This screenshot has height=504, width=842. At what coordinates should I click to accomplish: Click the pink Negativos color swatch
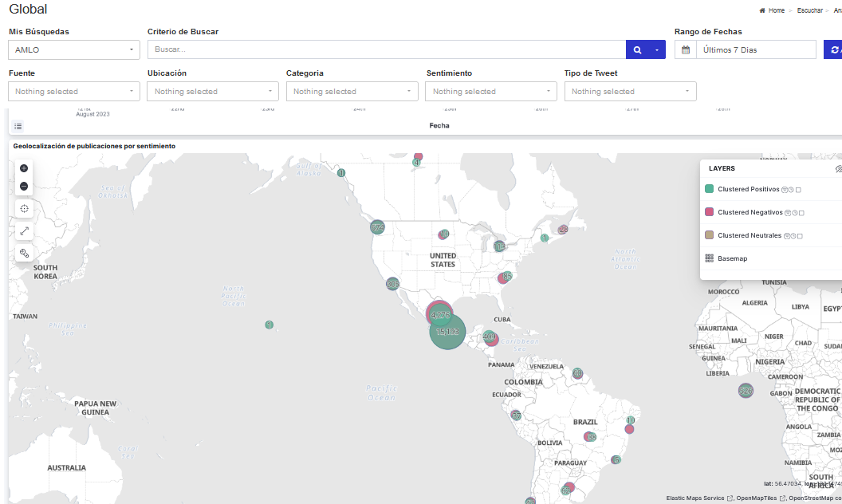point(709,211)
